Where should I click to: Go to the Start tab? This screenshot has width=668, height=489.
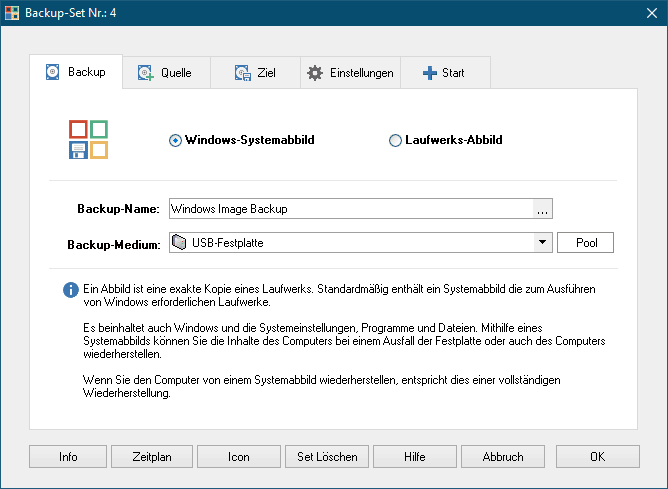click(x=446, y=73)
